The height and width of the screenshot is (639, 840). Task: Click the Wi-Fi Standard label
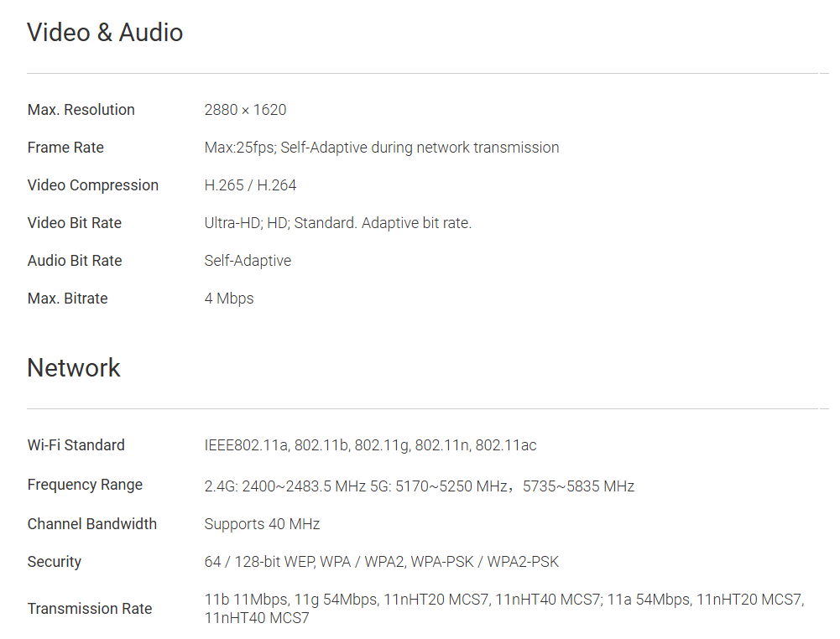[76, 445]
